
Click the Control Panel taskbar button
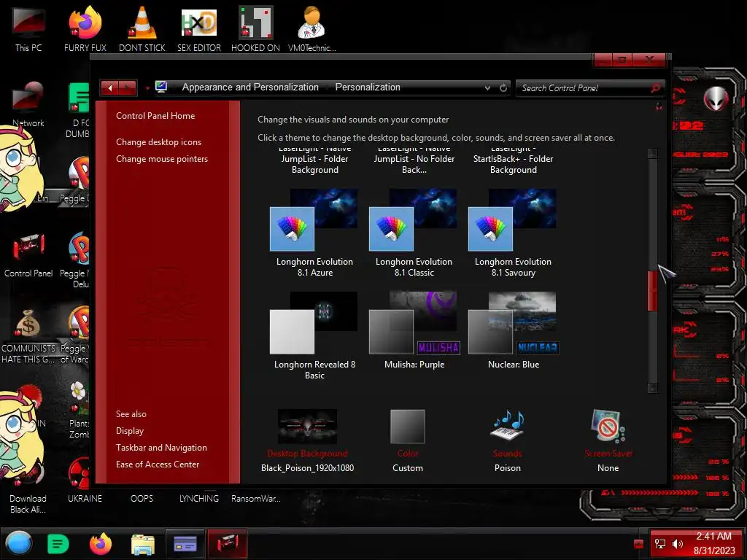point(228,543)
